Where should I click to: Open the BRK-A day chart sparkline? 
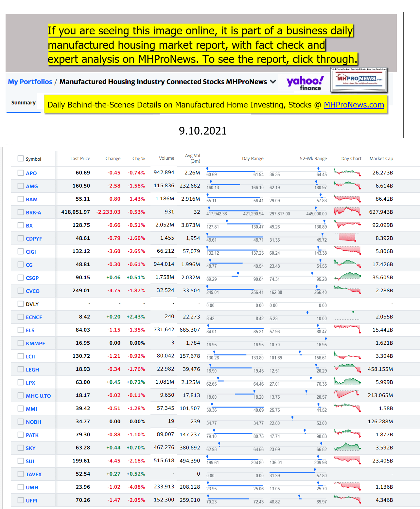click(347, 211)
